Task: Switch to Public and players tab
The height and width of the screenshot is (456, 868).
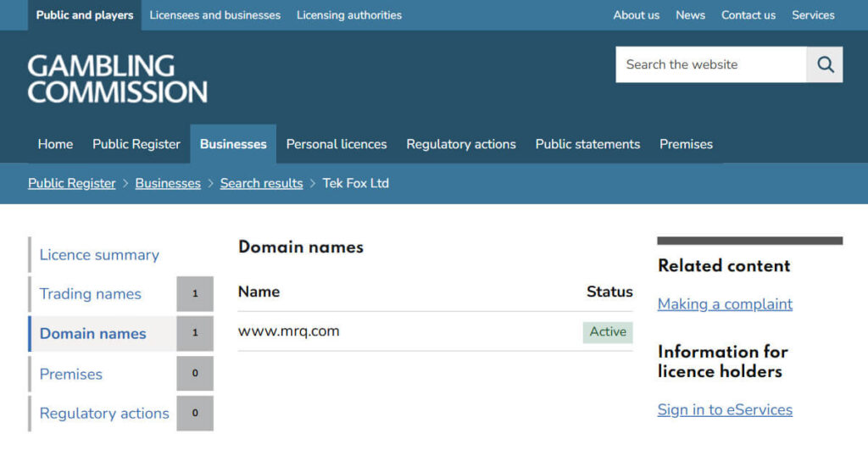Action: point(85,15)
